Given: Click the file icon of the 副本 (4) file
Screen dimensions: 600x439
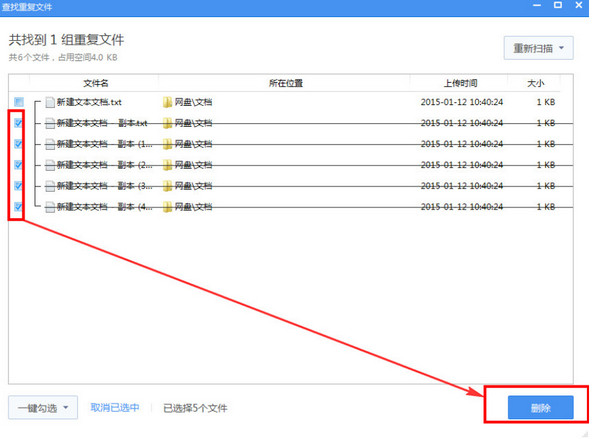Looking at the screenshot, I should pos(50,207).
